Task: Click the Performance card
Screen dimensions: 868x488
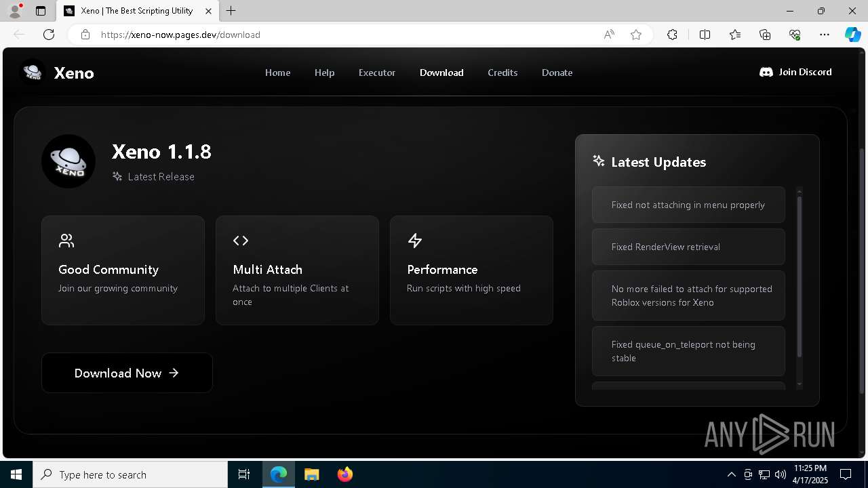Action: pyautogui.click(x=471, y=270)
